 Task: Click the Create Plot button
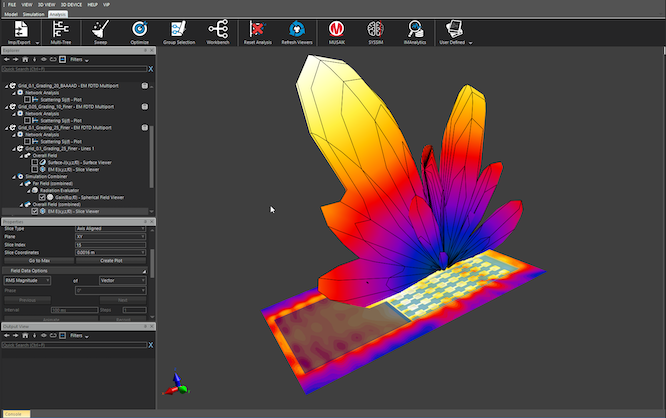coord(111,260)
